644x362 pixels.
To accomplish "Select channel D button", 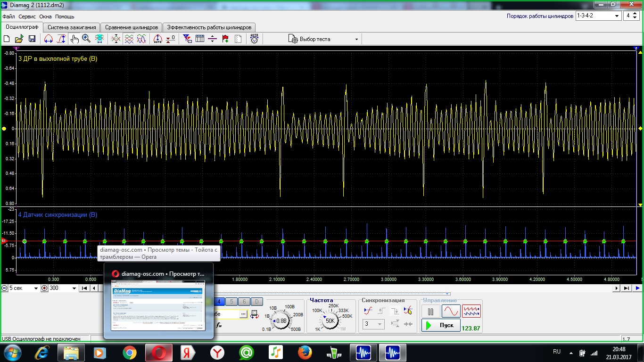I will click(x=256, y=302).
